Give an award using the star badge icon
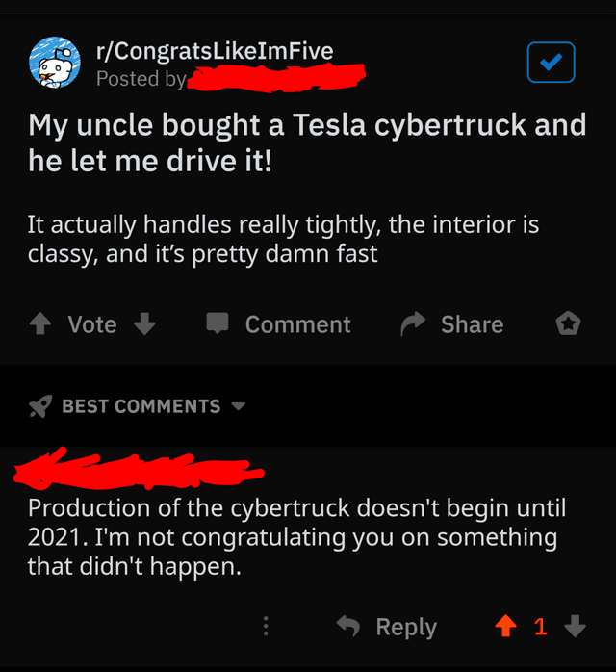 (x=568, y=323)
